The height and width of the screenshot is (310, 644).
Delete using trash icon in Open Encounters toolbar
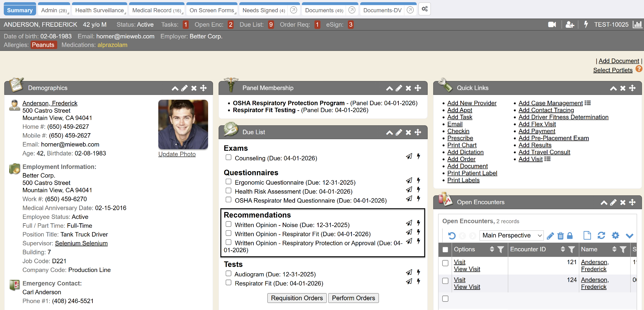coord(560,236)
